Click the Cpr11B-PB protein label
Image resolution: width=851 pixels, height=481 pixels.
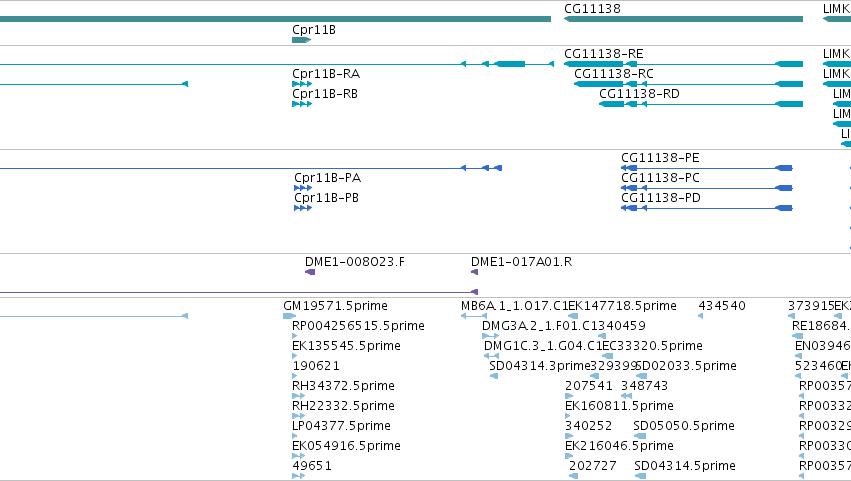(x=326, y=198)
